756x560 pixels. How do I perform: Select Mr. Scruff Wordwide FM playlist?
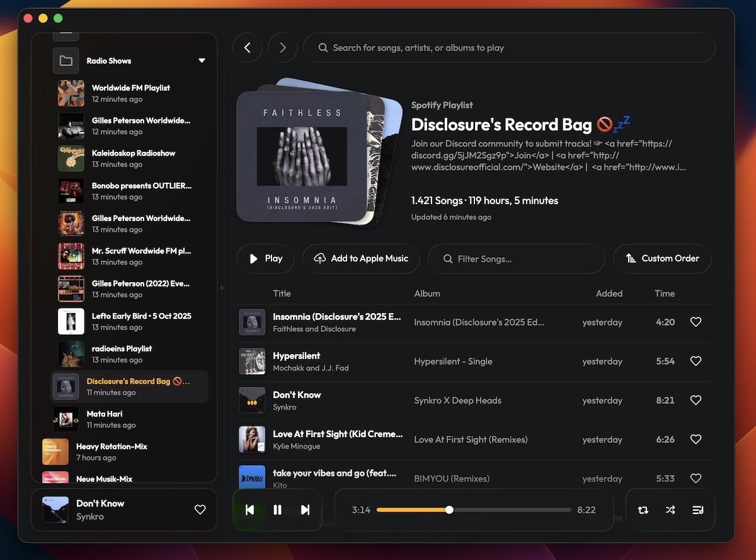(x=129, y=256)
